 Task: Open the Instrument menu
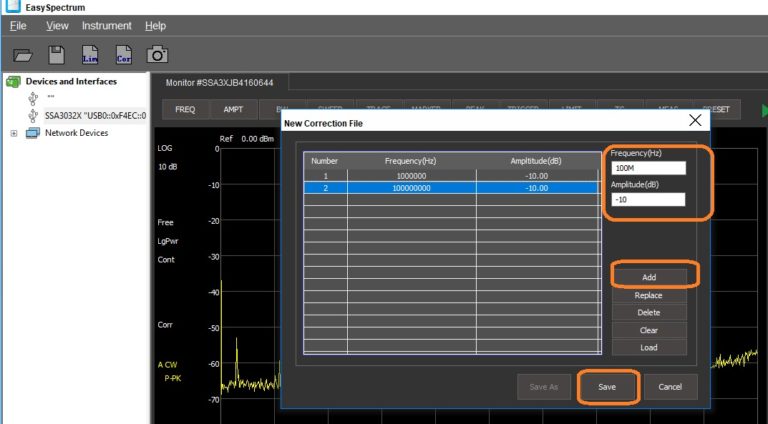(x=106, y=25)
